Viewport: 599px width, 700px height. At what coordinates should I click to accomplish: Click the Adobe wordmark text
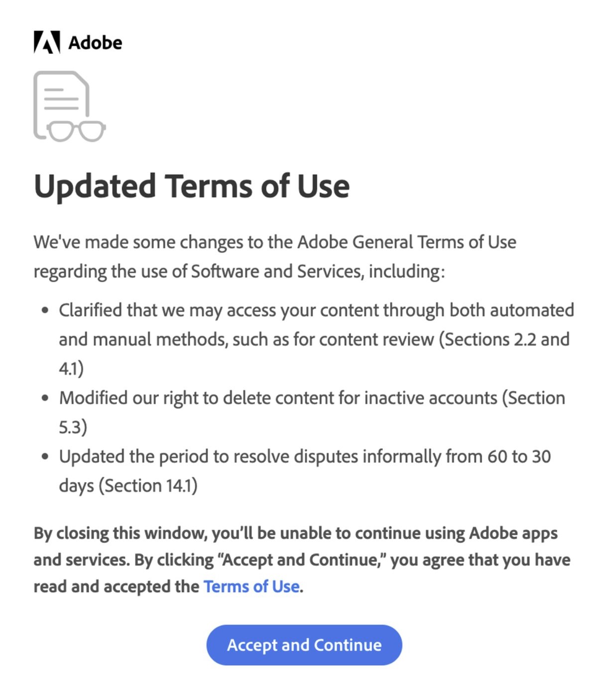95,43
